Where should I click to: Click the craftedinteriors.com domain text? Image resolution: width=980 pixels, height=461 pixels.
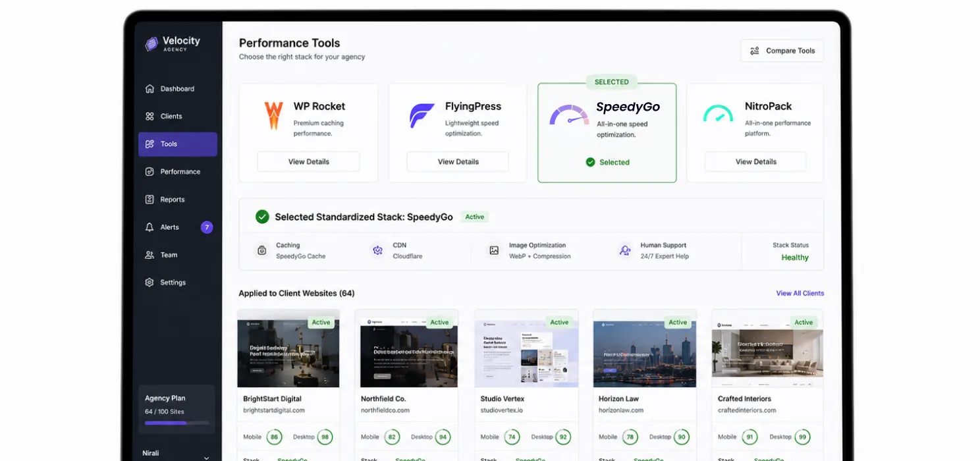click(x=747, y=410)
